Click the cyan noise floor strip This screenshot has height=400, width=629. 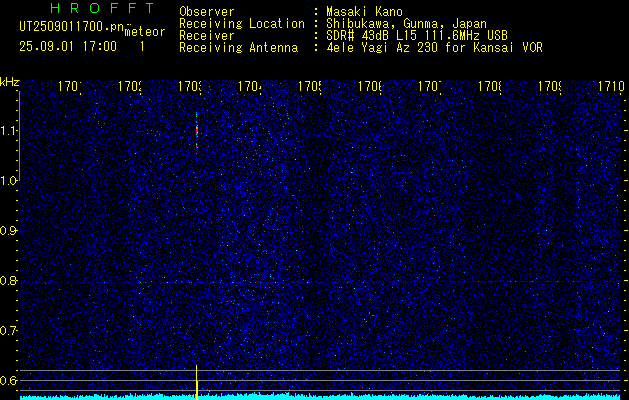(x=320, y=397)
